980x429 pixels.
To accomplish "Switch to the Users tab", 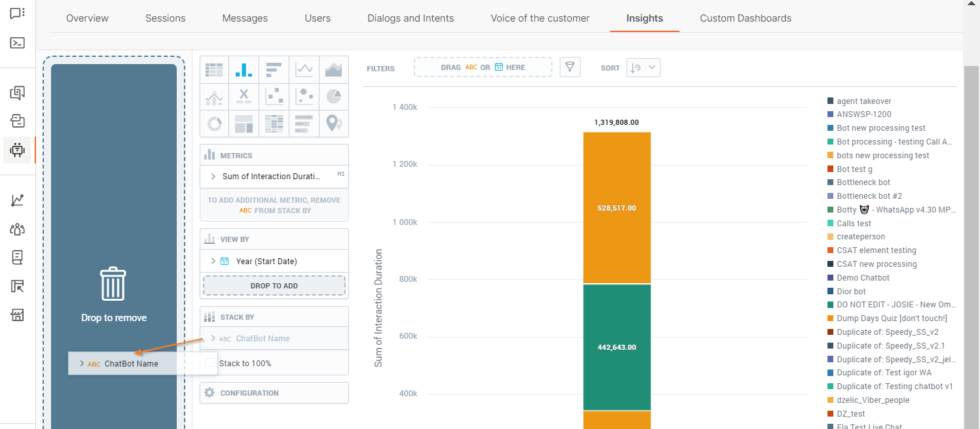I will tap(318, 18).
